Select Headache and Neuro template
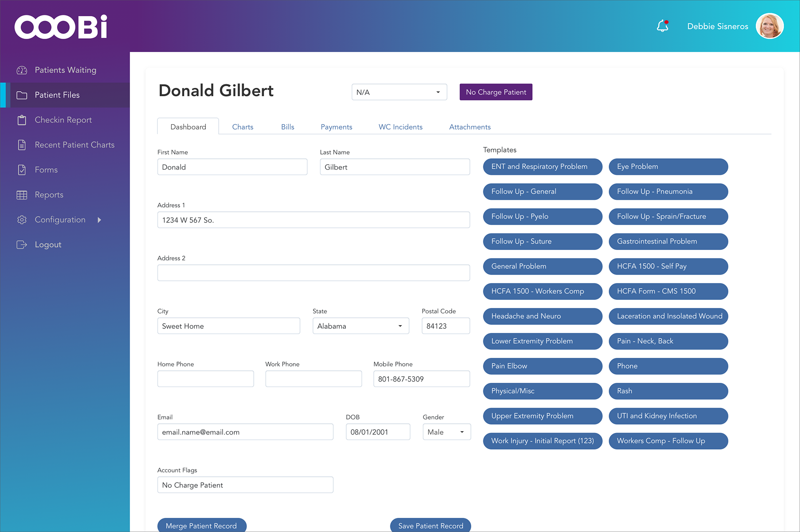This screenshot has height=532, width=800. coord(542,316)
